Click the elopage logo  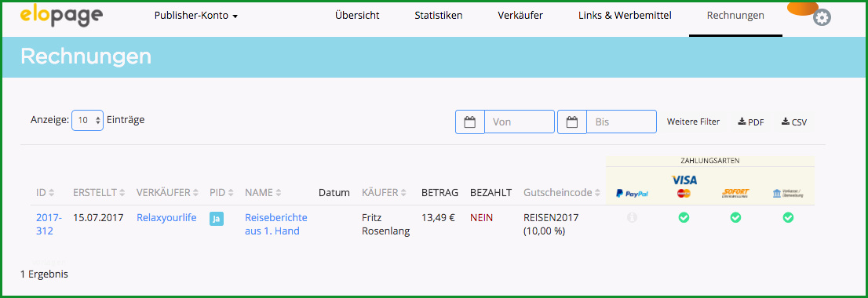click(x=61, y=16)
